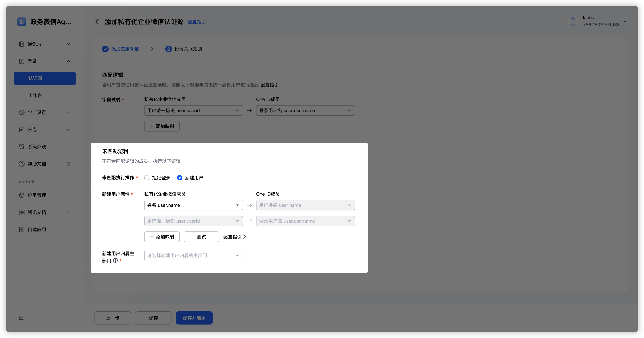Screen dimensions: 644x338
Task: Click the 应用管理 cube icon in sidebar
Action: (22, 195)
